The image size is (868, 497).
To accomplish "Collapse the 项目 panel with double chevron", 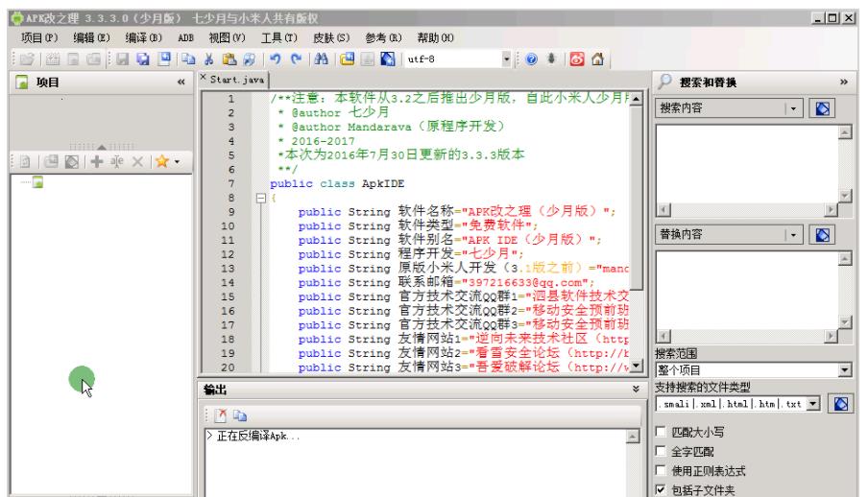I will pos(181,83).
